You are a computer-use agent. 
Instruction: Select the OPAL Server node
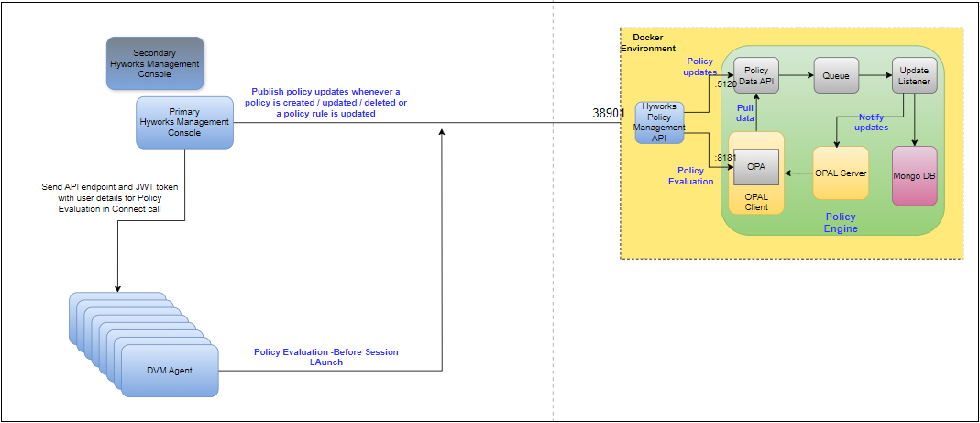(x=841, y=173)
